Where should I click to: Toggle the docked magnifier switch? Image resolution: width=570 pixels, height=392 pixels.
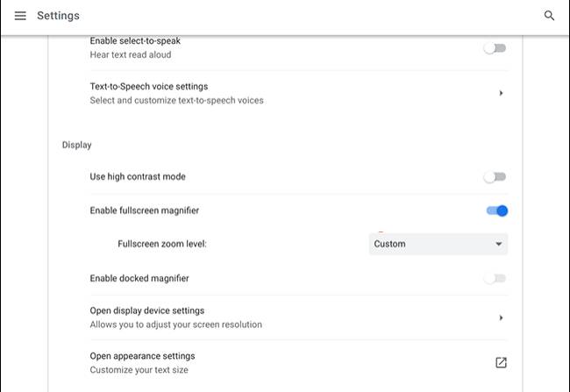tap(495, 278)
